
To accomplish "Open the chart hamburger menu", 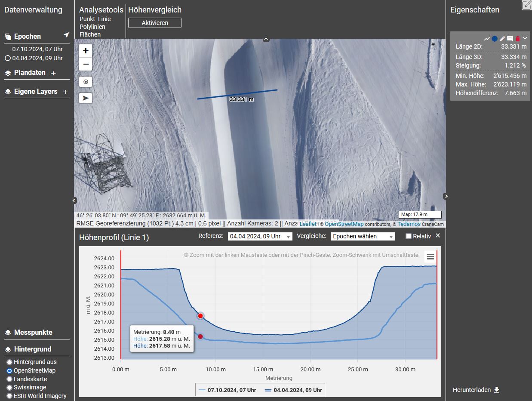I will (430, 256).
